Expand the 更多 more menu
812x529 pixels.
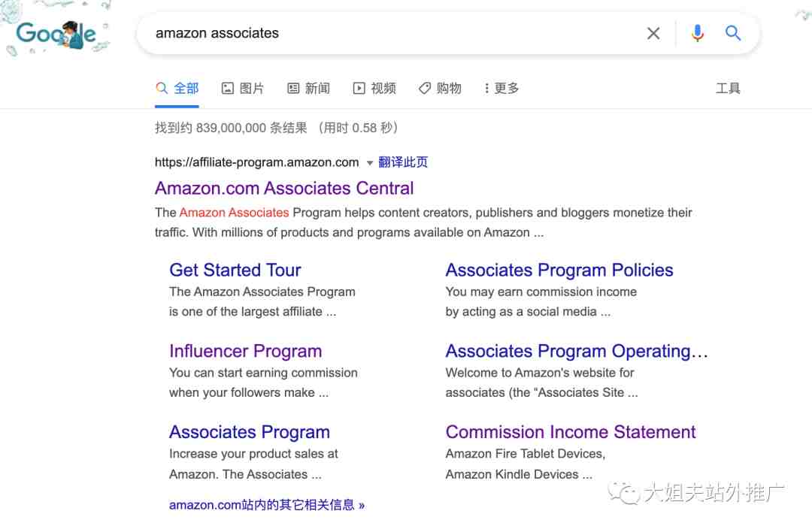click(501, 88)
